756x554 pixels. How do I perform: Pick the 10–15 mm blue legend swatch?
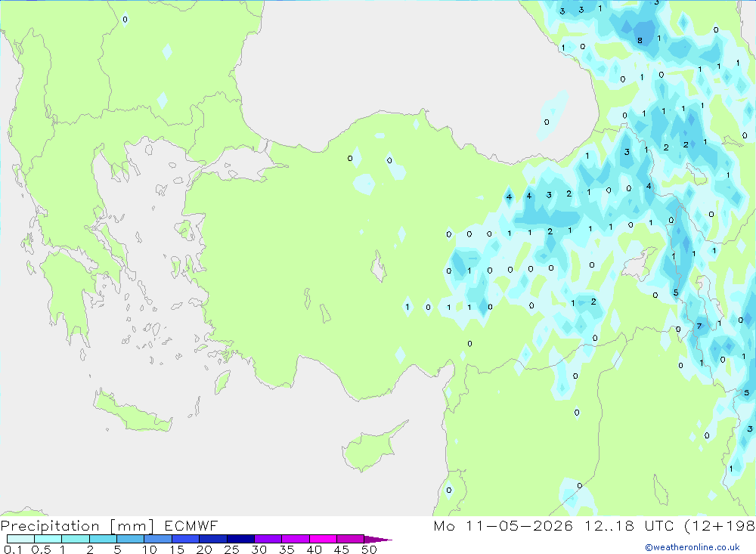tap(158, 539)
